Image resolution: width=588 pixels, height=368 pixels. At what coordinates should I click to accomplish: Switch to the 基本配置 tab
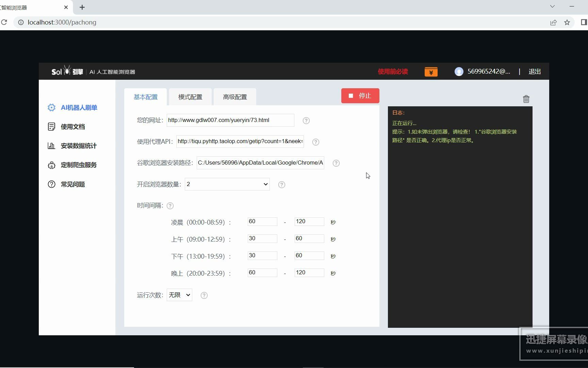tap(146, 97)
